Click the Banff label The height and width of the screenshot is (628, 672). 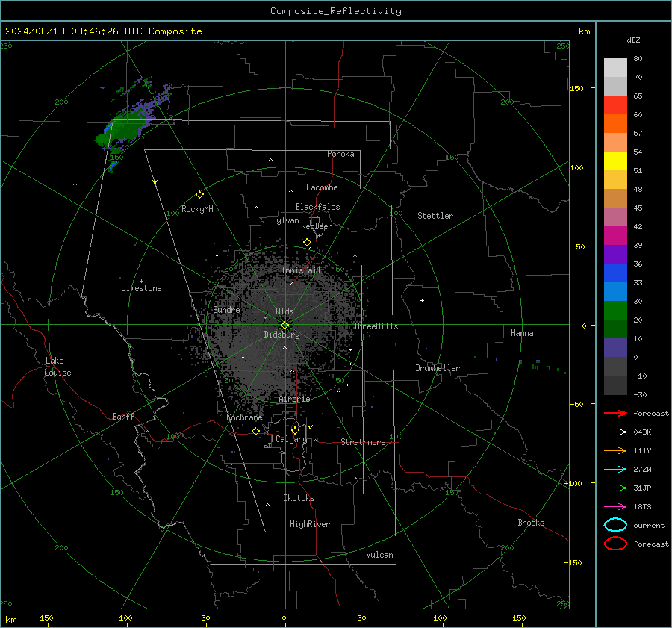[x=123, y=417]
